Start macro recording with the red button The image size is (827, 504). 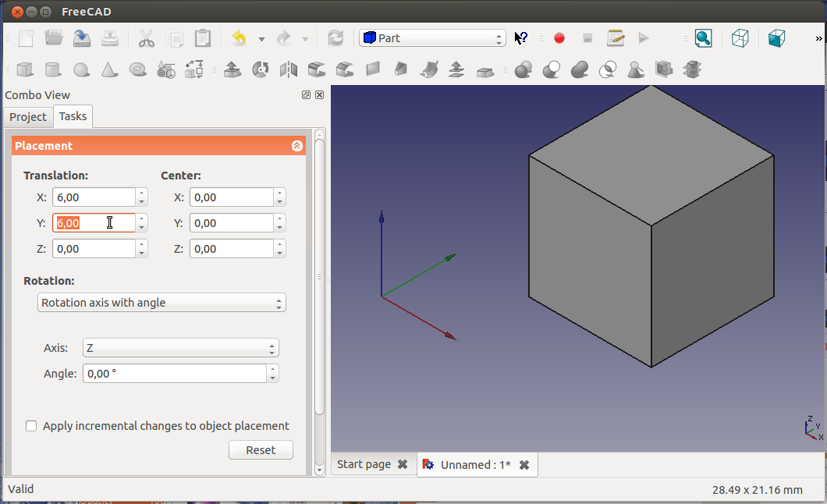coord(559,38)
